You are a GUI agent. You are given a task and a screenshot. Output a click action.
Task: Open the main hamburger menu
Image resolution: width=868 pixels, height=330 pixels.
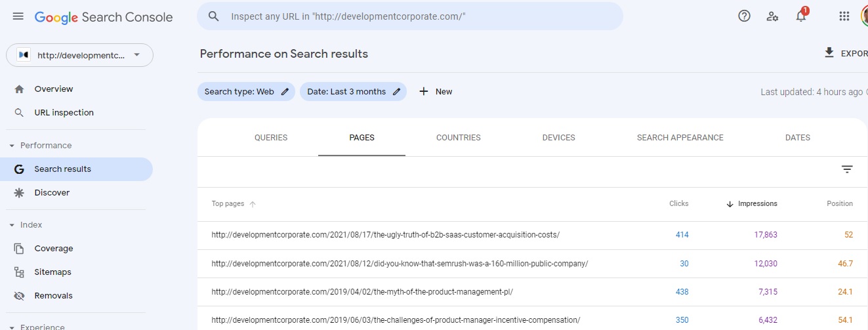[x=18, y=16]
